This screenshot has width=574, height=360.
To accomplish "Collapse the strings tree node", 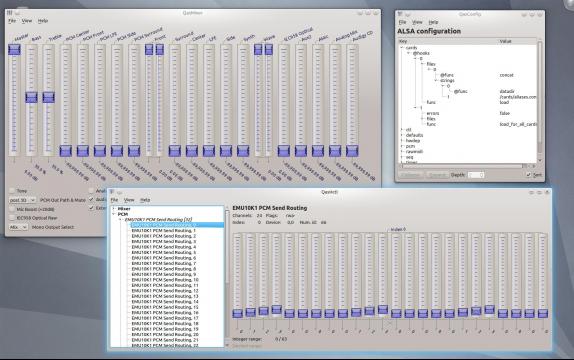I will pos(436,80).
